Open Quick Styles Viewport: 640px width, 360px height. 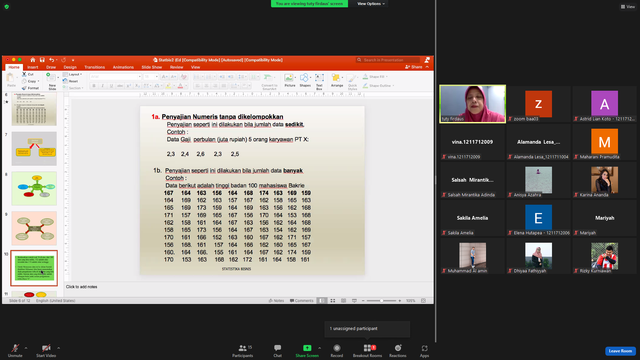pyautogui.click(x=352, y=82)
